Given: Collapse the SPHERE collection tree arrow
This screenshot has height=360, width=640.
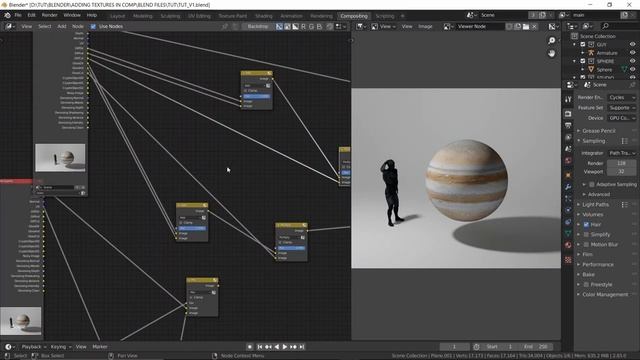Looking at the screenshot, I should 575,61.
